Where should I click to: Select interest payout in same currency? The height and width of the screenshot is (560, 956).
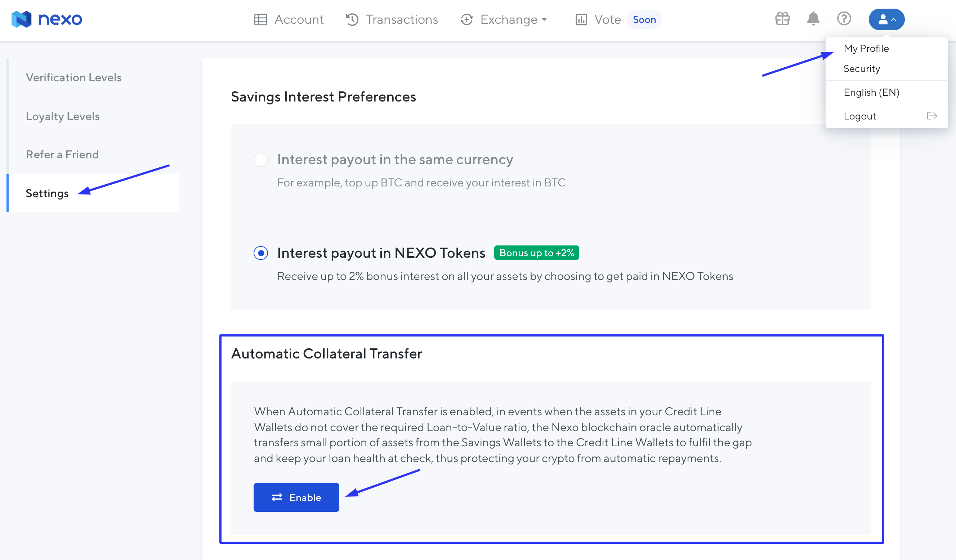click(261, 160)
